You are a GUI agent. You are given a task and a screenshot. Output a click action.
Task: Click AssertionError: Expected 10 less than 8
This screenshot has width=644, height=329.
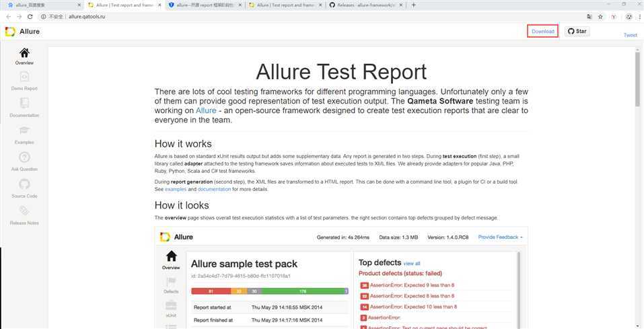413,306
